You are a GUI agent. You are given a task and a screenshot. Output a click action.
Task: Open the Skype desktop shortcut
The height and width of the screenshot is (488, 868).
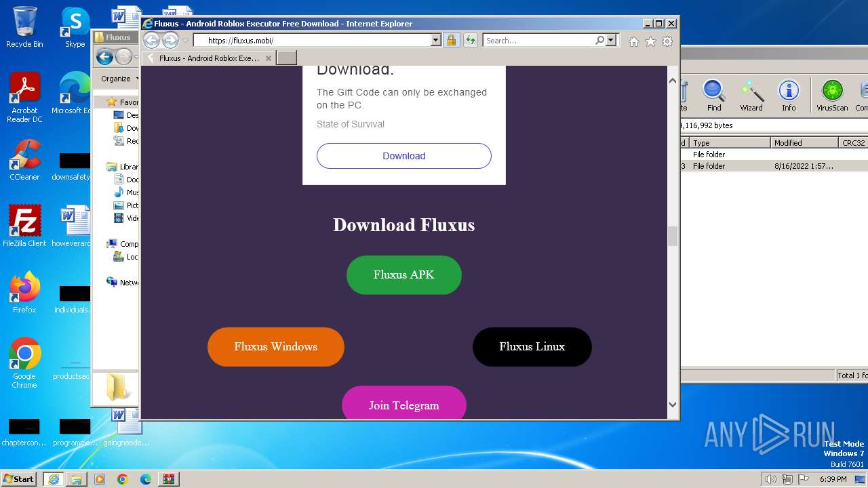coord(75,28)
